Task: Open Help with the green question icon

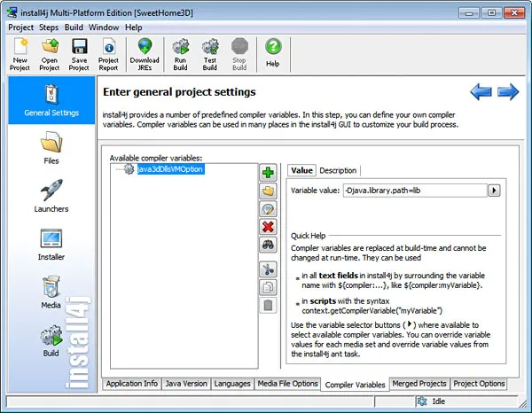Action: click(x=273, y=47)
